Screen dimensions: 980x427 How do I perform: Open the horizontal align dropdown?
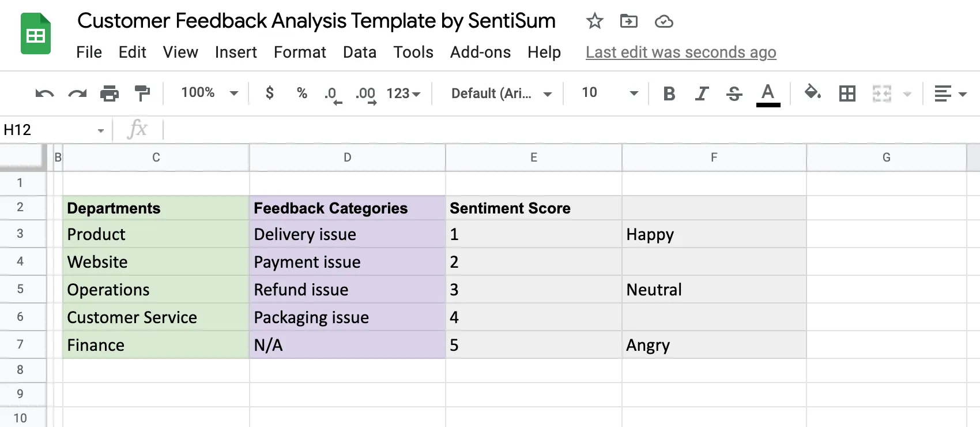tap(950, 93)
